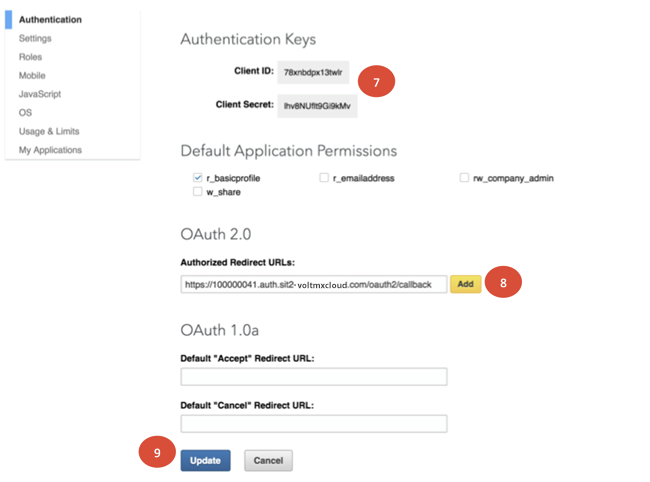The width and height of the screenshot is (650, 482).
Task: Navigate to My Applications
Action: 50,150
